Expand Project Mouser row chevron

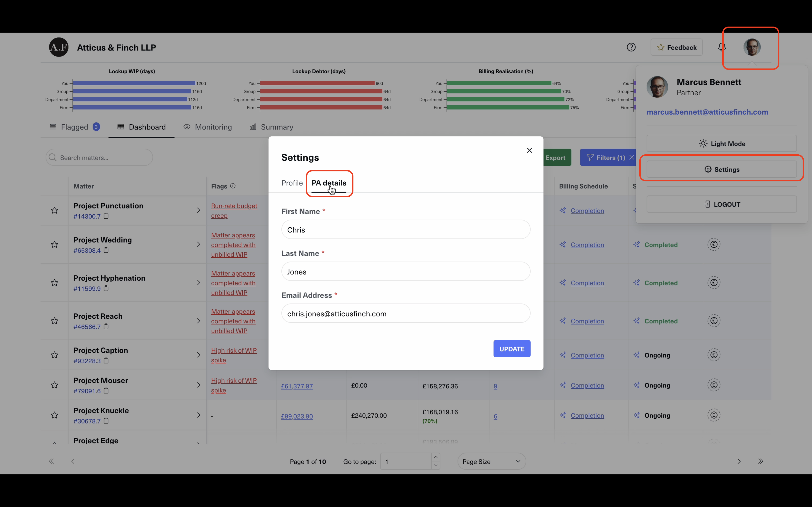[199, 385]
